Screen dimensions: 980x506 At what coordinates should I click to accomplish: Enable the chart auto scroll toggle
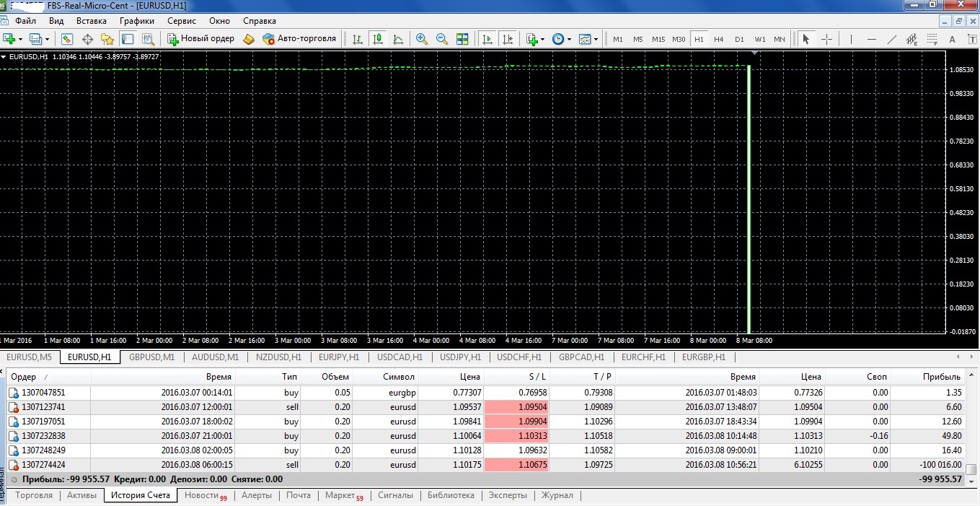click(x=488, y=39)
